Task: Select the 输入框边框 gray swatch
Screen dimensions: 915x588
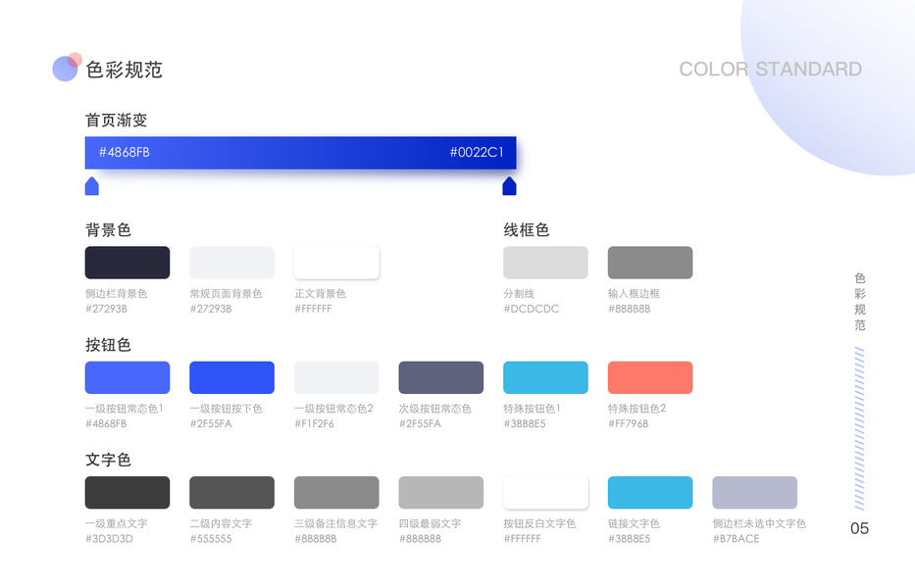Action: (x=650, y=263)
